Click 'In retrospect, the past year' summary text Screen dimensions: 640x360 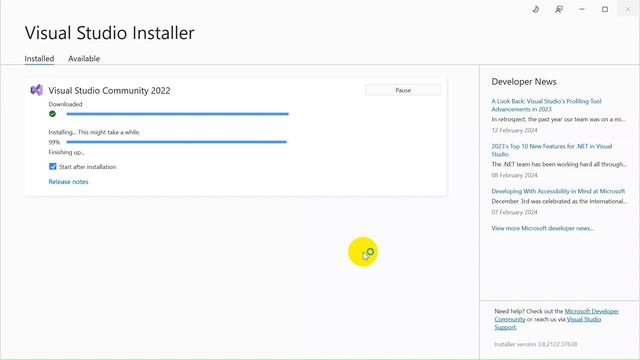558,119
